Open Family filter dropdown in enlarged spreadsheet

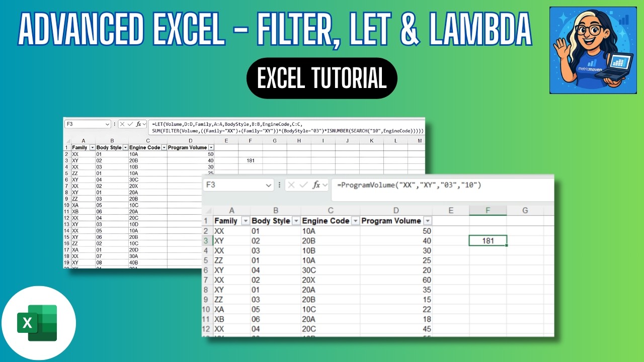point(246,221)
